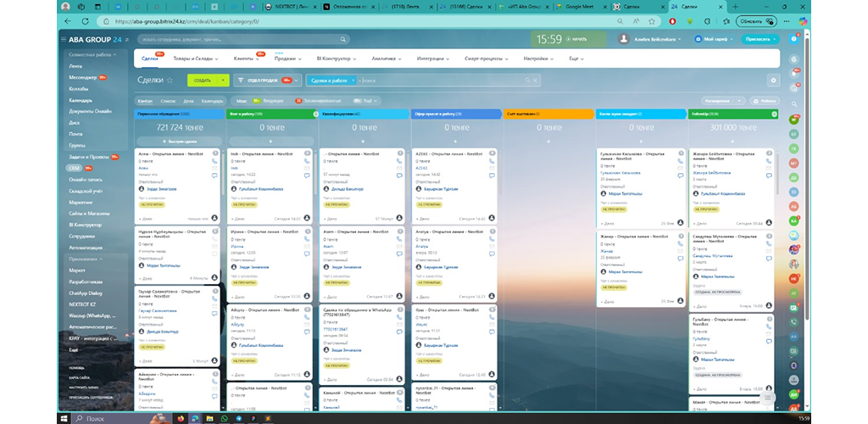Open the МТ contact avatar in right panel
868x424 pixels.
coord(793,163)
